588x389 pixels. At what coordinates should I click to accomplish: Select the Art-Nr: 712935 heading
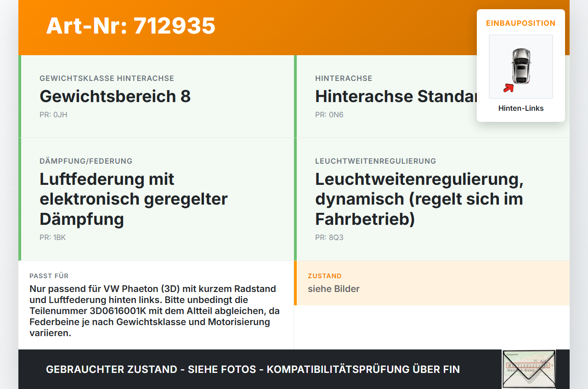131,26
